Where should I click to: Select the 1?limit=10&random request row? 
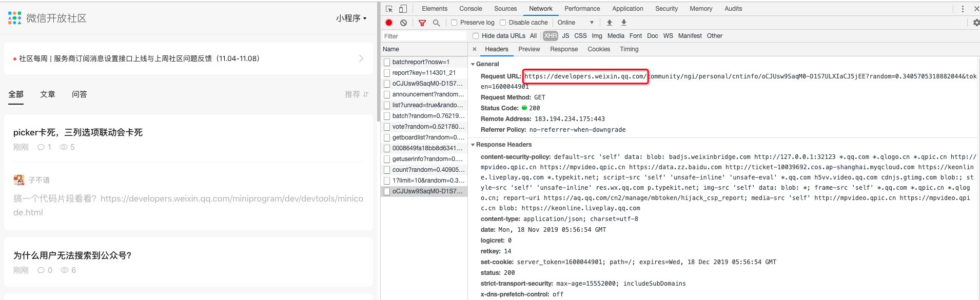(424, 181)
